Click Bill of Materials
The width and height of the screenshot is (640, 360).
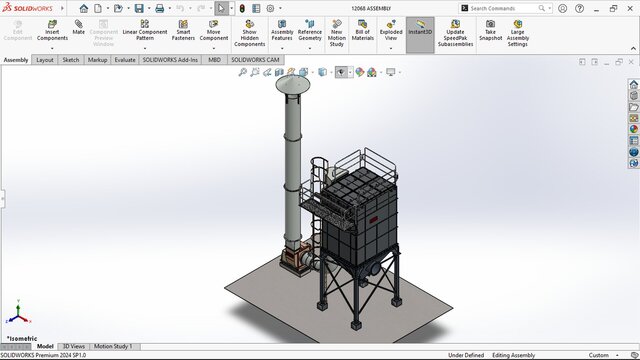tap(362, 30)
